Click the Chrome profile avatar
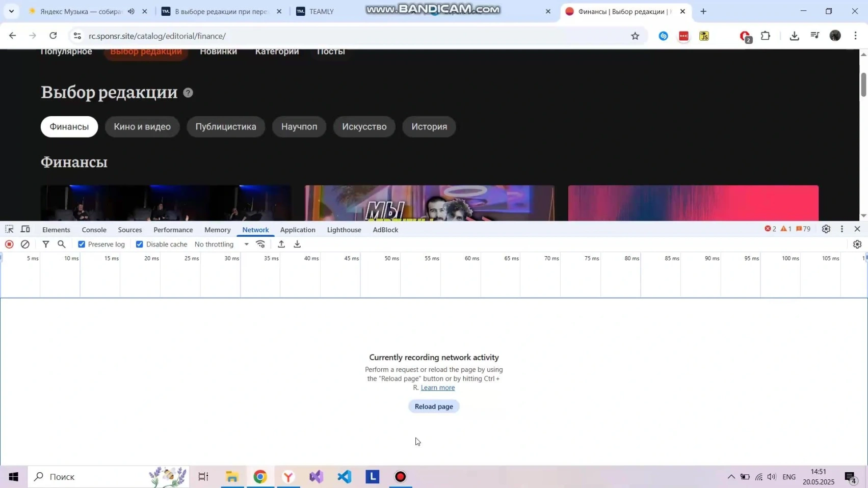This screenshot has width=868, height=488. (x=835, y=36)
